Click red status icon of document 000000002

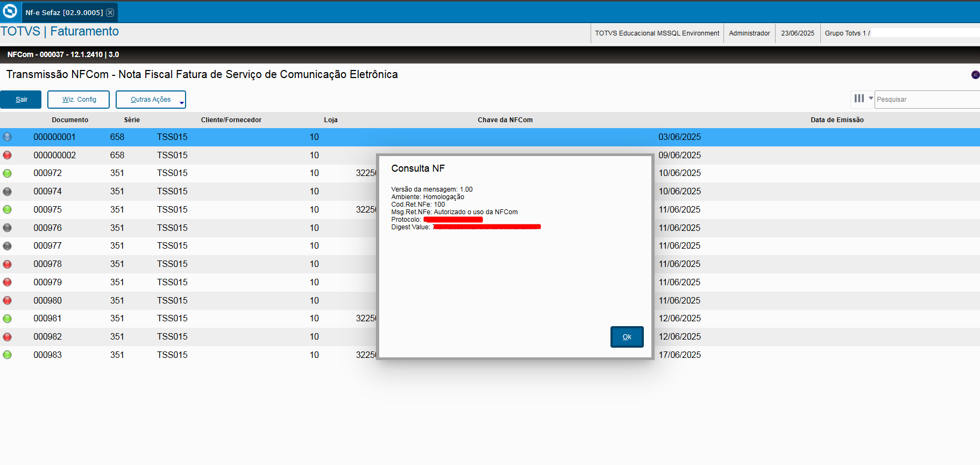coord(7,155)
